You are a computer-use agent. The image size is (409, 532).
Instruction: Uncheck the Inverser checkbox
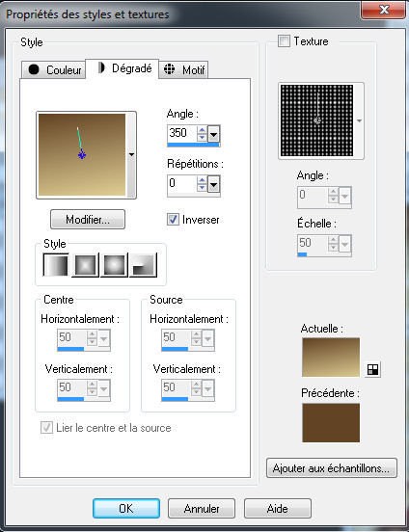(173, 219)
